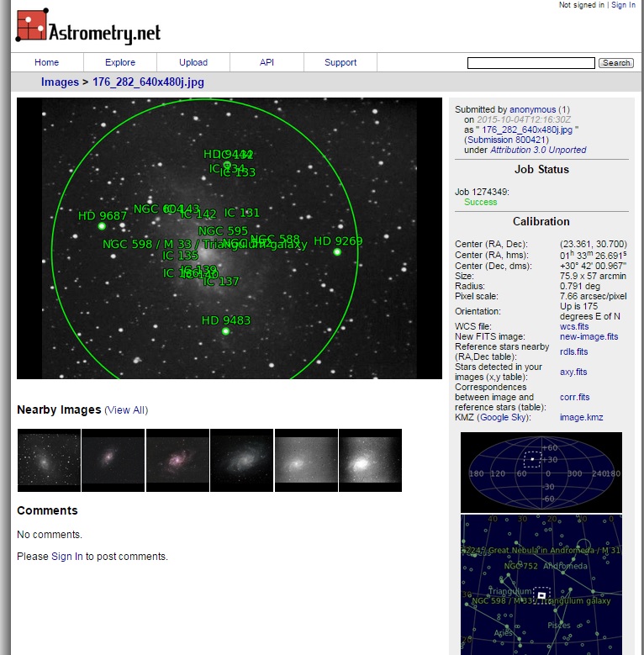Click the search text field
This screenshot has width=644, height=655.
[x=531, y=63]
